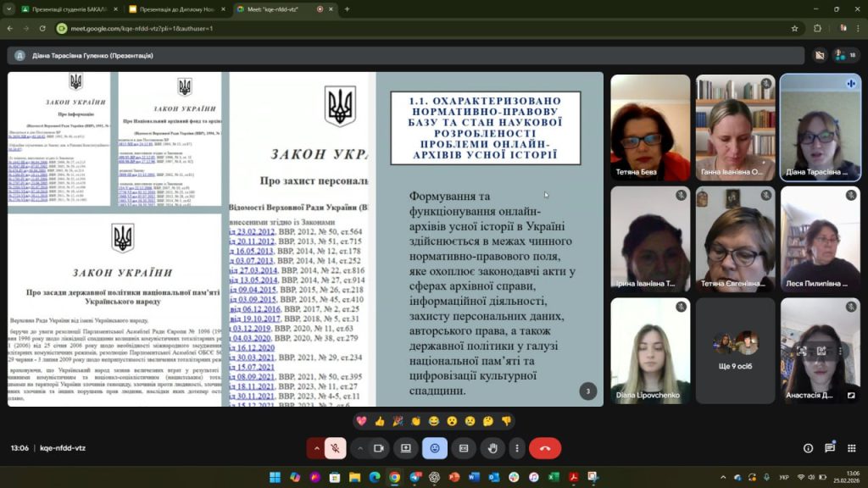The image size is (868, 488).
Task: Toggle the emoji reactions bar
Action: tap(435, 448)
